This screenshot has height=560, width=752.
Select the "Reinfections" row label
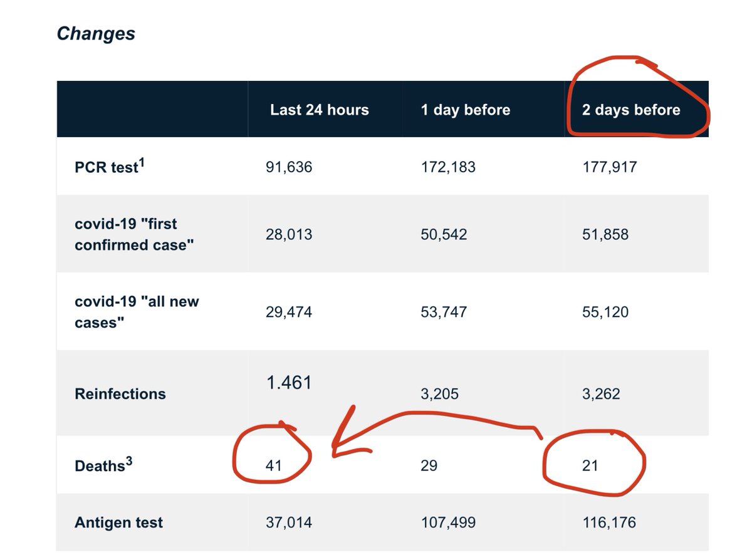pos(120,394)
